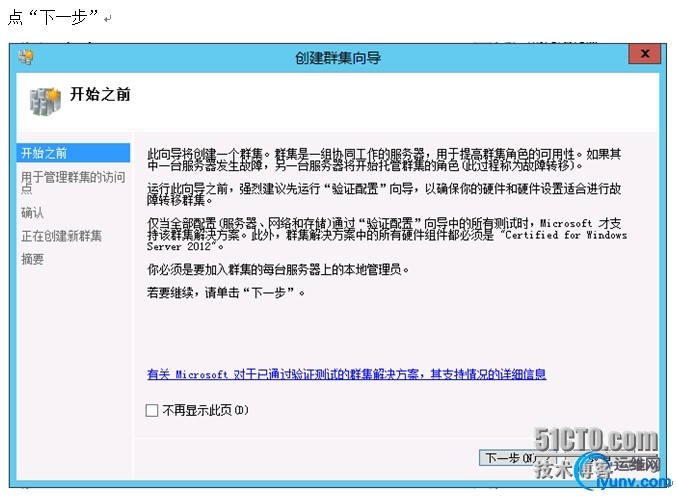Select the 正在创建新群集 step
The width and height of the screenshot is (677, 498).
pos(61,236)
